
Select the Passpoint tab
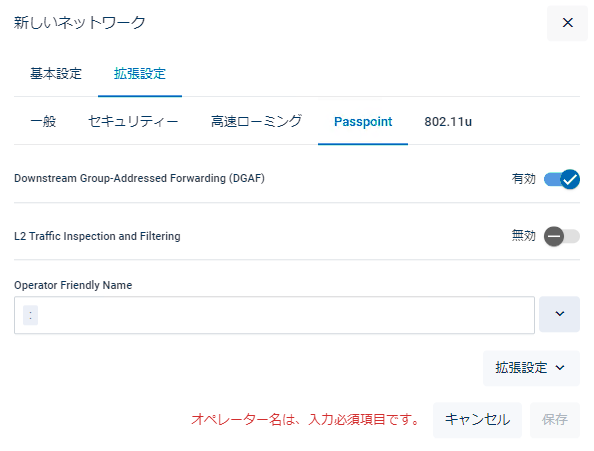click(x=363, y=122)
